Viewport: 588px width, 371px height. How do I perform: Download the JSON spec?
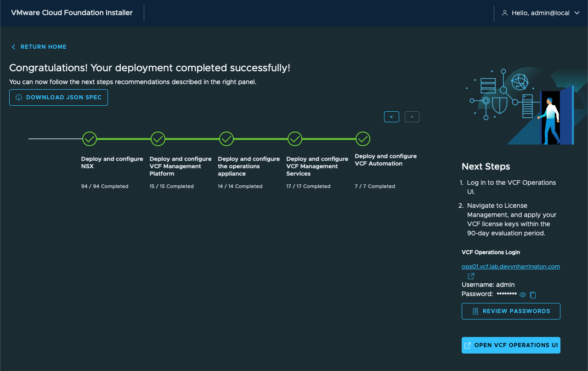coord(58,97)
